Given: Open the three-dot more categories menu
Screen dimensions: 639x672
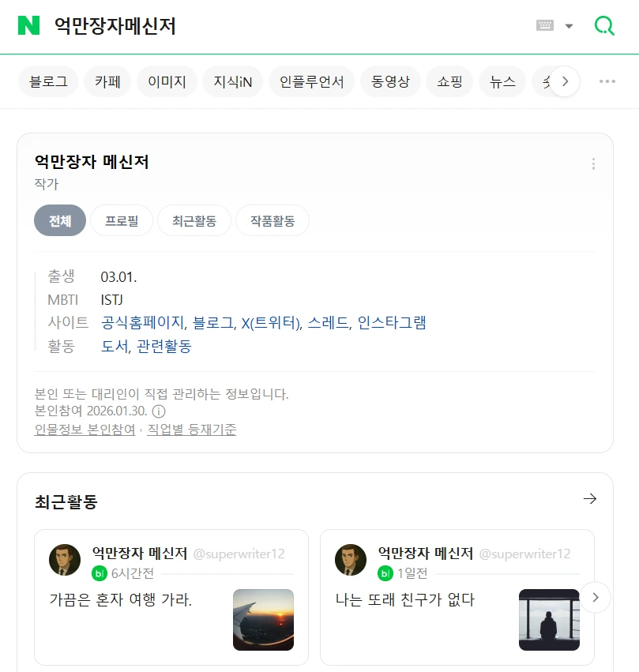Looking at the screenshot, I should click(607, 81).
